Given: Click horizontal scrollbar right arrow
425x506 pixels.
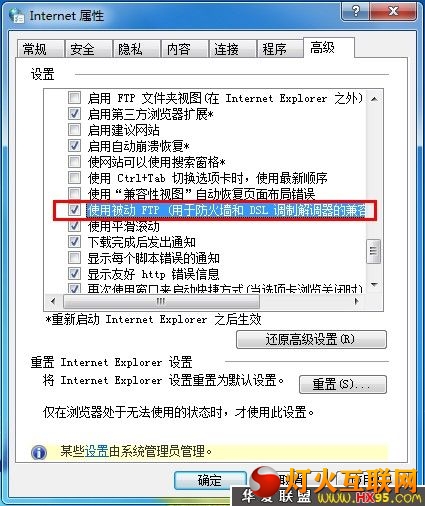Looking at the screenshot, I should 357,301.
